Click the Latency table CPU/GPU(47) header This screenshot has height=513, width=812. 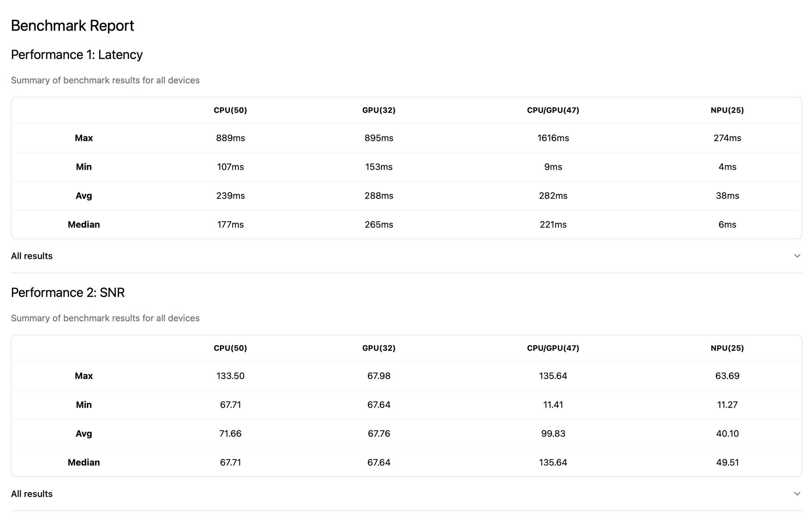point(553,110)
